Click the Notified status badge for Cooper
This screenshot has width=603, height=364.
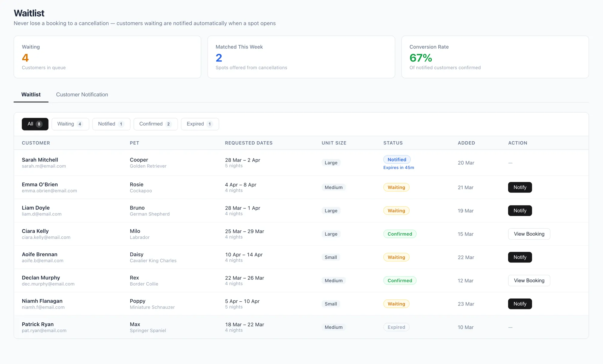click(396, 159)
